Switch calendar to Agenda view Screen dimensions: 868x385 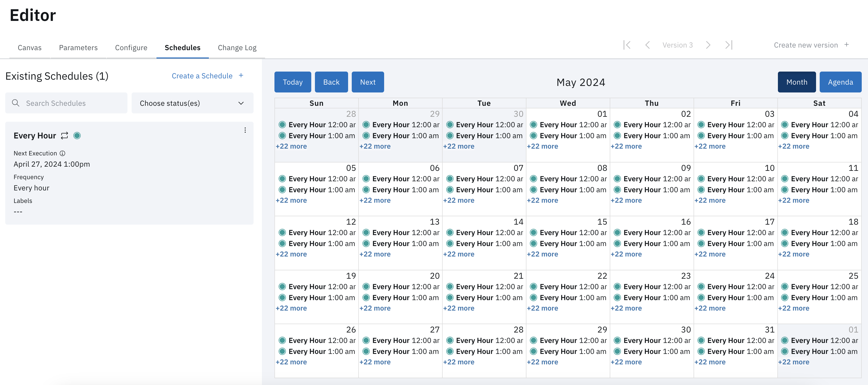[840, 82]
